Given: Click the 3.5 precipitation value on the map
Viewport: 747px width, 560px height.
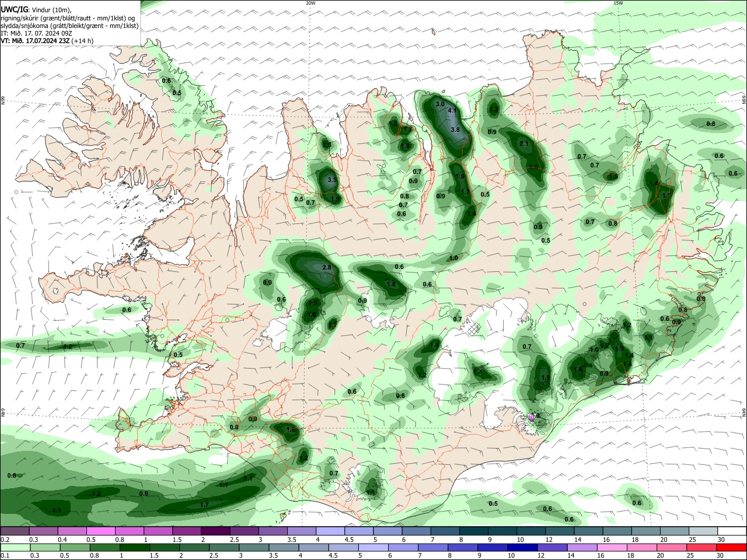Looking at the screenshot, I should click(333, 180).
